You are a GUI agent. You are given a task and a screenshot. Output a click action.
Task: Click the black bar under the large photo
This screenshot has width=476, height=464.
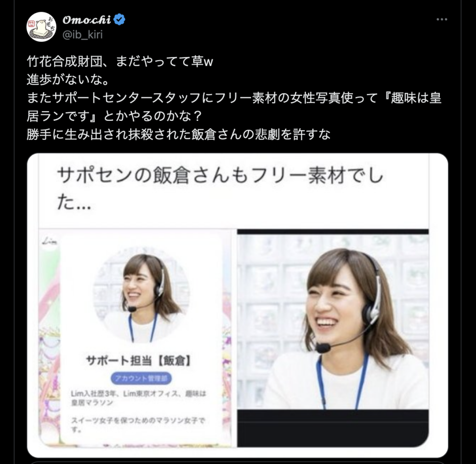(333, 428)
